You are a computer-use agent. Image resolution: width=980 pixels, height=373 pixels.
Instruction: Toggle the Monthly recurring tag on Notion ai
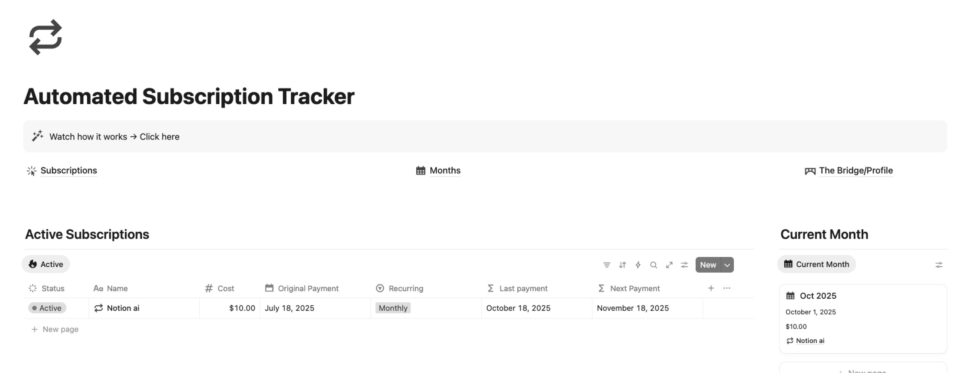(x=393, y=308)
